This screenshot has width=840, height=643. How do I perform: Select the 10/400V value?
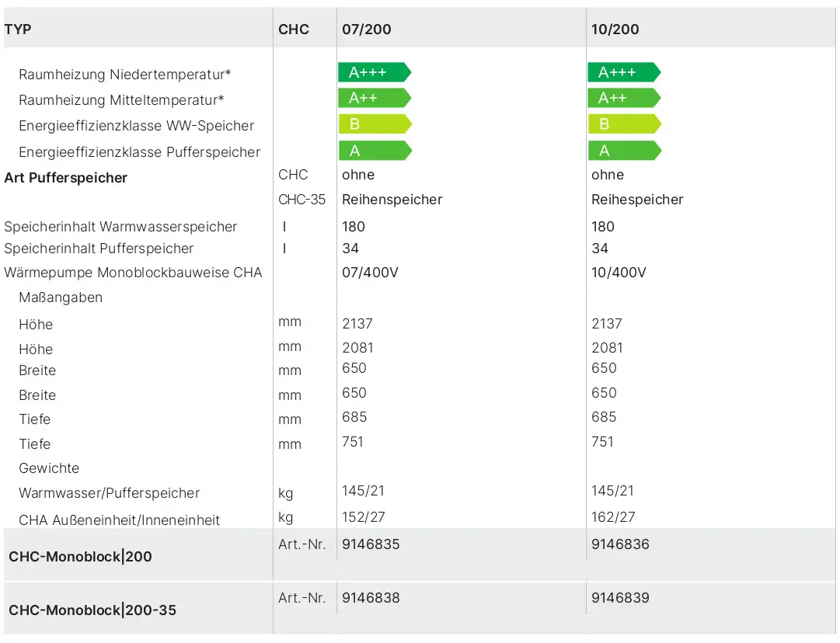pyautogui.click(x=619, y=273)
